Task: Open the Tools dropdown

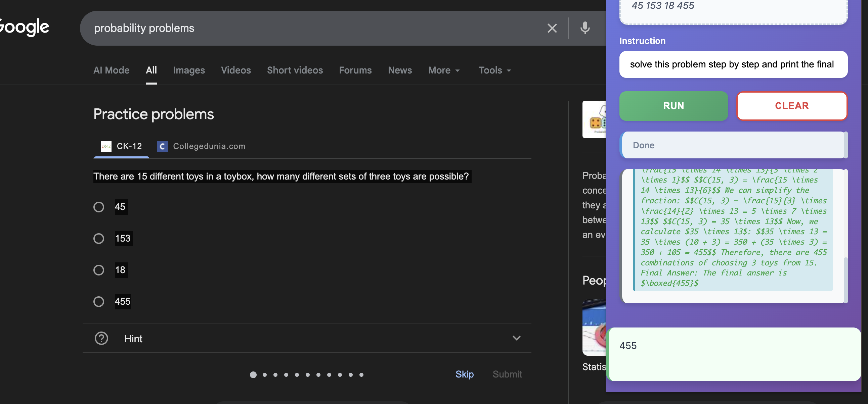Action: point(494,70)
